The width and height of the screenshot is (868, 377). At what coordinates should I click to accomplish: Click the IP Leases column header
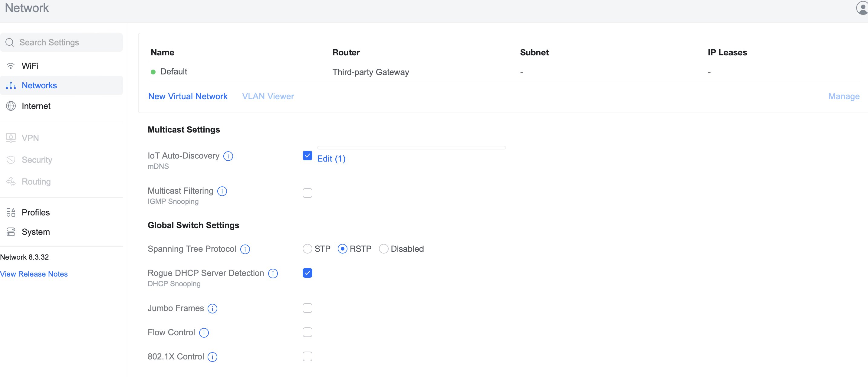point(727,53)
